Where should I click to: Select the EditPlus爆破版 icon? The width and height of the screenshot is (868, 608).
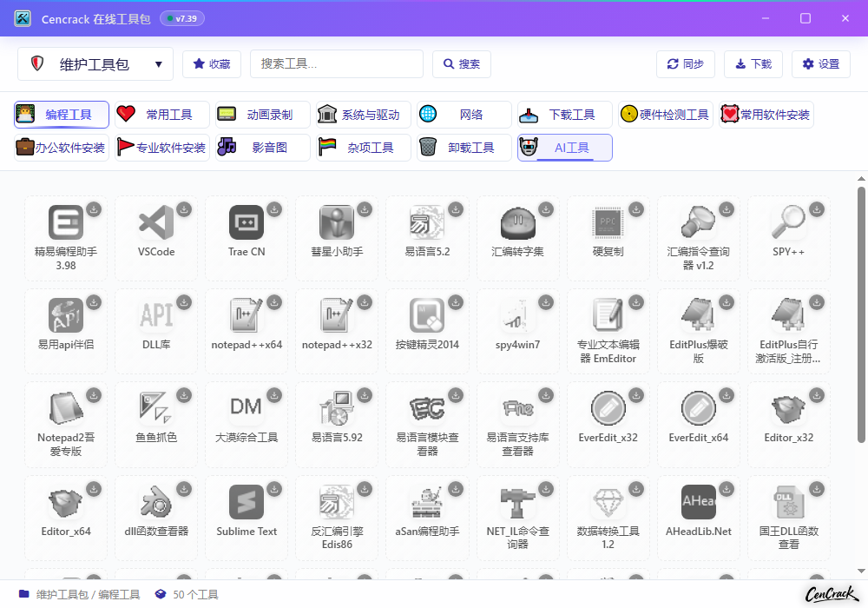[x=698, y=315]
